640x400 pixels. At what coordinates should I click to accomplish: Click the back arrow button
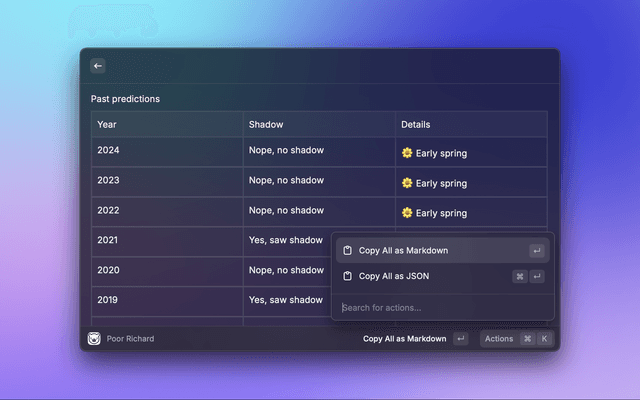pos(98,66)
